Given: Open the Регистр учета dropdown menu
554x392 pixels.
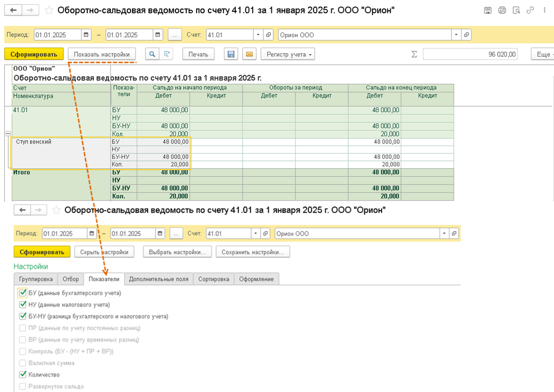Looking at the screenshot, I should point(287,54).
